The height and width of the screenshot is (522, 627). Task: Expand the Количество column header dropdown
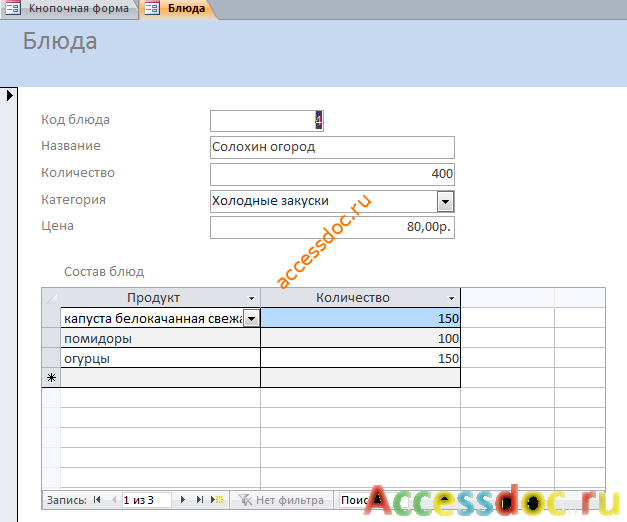click(x=451, y=298)
